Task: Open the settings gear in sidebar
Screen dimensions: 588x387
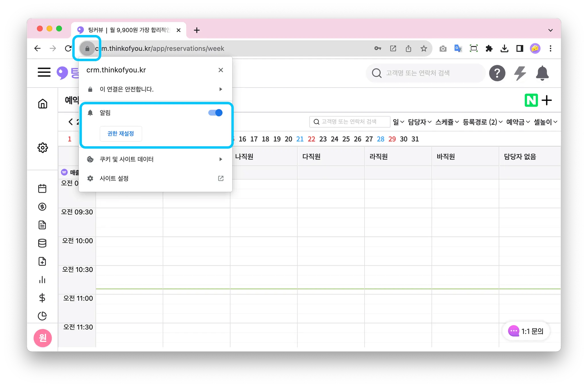Action: (x=42, y=148)
